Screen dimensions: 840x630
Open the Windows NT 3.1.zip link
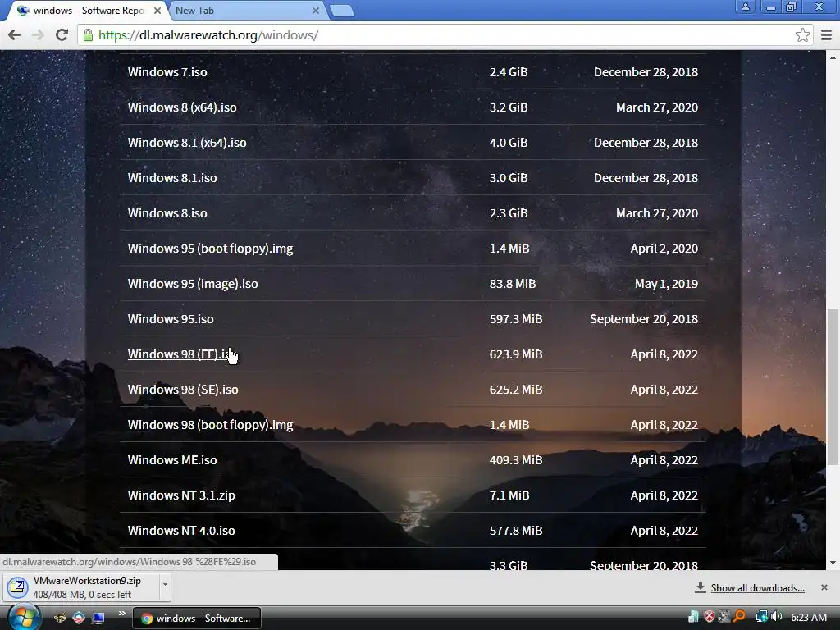tap(181, 495)
